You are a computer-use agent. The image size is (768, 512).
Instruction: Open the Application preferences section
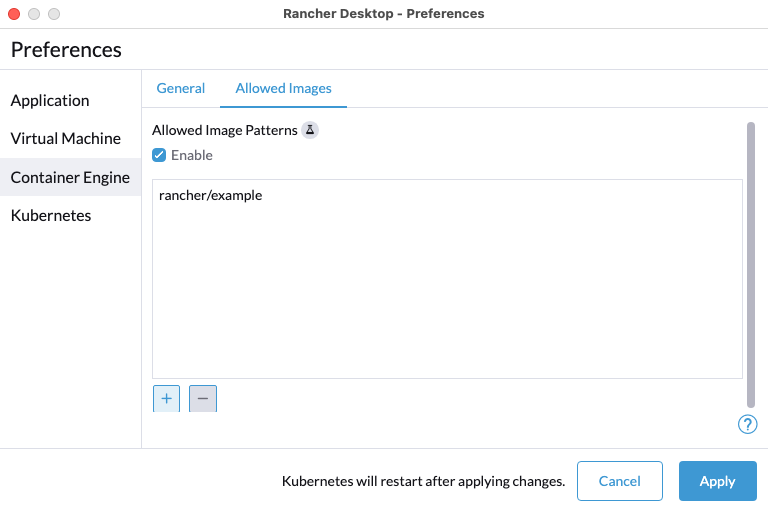click(50, 100)
